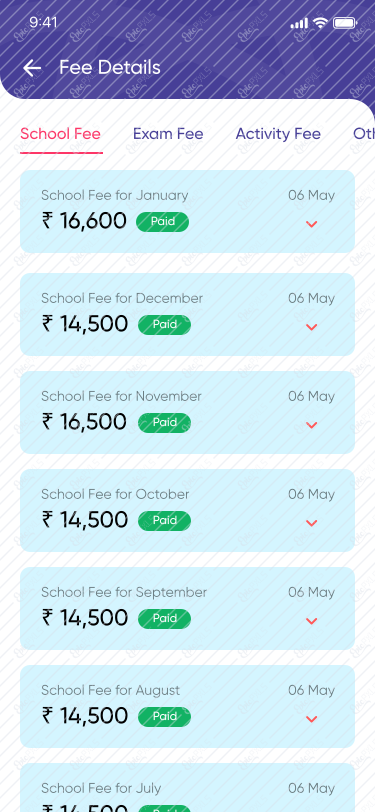
Task: Tap the battery status icon
Action: point(344,23)
